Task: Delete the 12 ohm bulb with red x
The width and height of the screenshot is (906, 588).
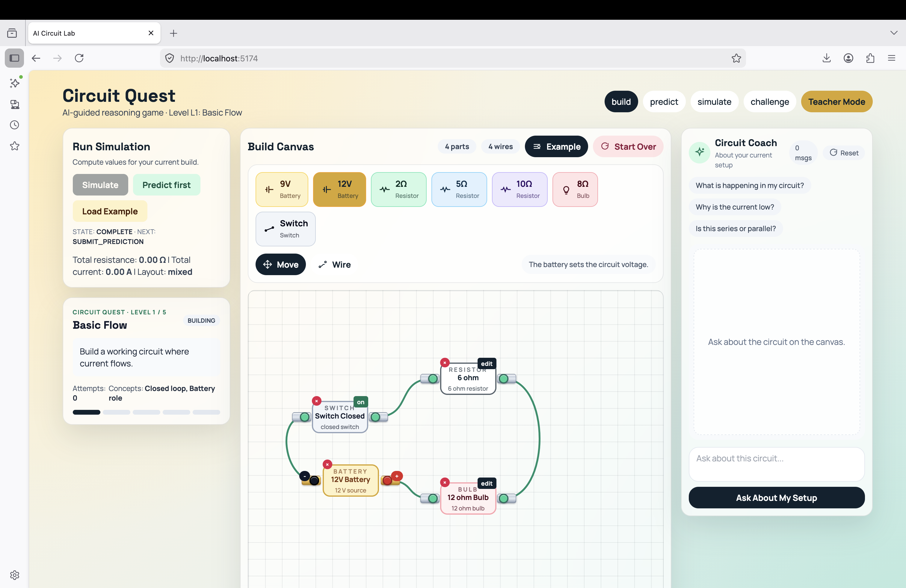Action: click(445, 483)
